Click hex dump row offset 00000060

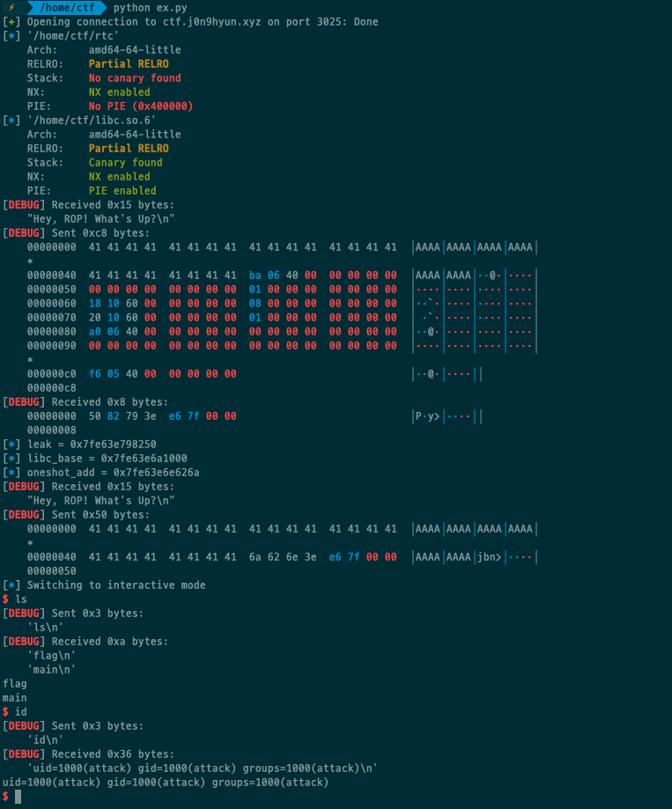pyautogui.click(x=282, y=304)
